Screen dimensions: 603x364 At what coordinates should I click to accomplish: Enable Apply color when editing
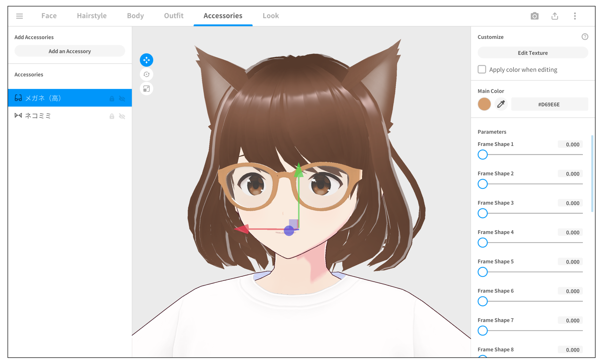pos(482,69)
